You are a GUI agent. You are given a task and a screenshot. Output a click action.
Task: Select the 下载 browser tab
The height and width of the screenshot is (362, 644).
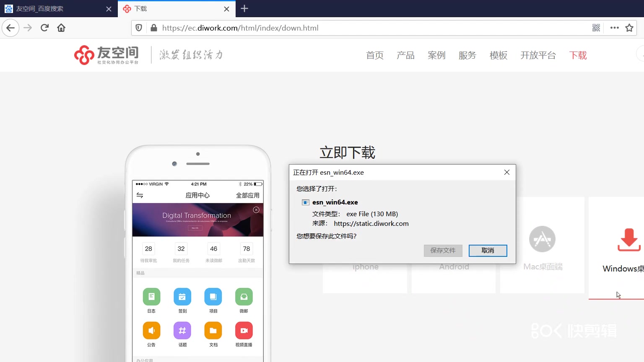pos(177,9)
